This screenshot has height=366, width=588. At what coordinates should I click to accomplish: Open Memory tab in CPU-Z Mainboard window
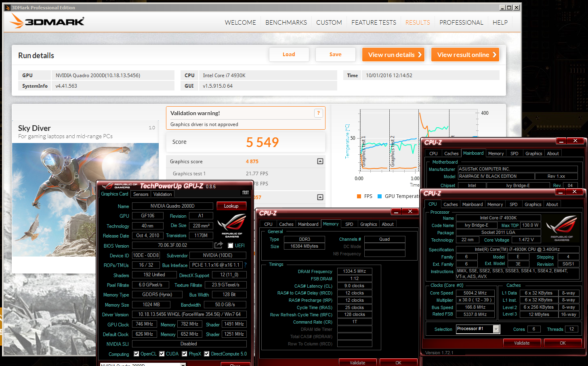[x=496, y=154]
